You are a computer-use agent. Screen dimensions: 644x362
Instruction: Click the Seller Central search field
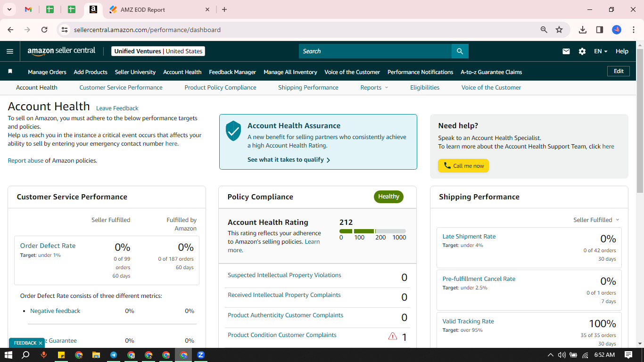(375, 51)
